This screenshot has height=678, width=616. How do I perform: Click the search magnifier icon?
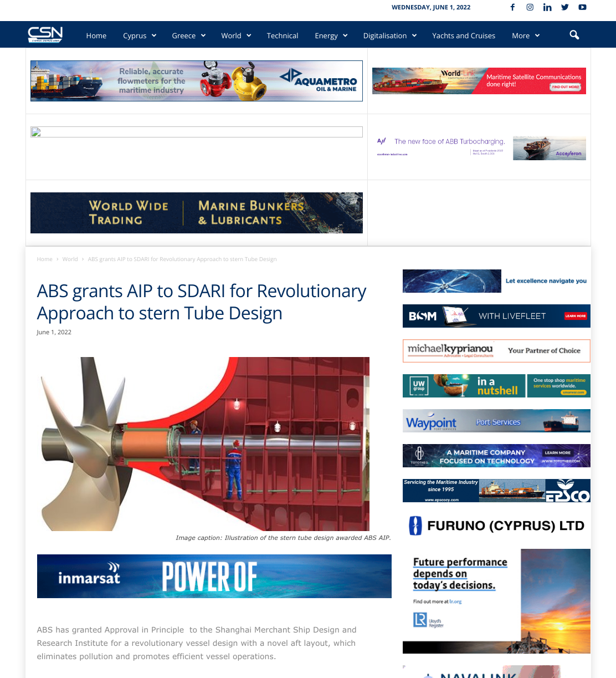tap(574, 35)
